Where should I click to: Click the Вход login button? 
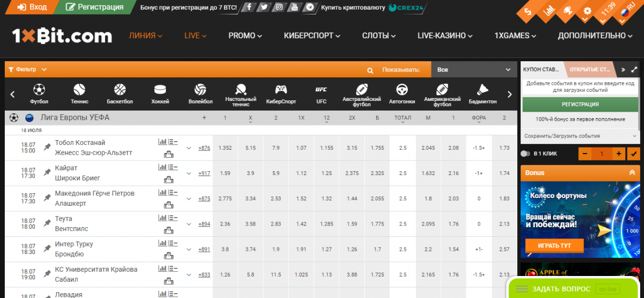32,7
